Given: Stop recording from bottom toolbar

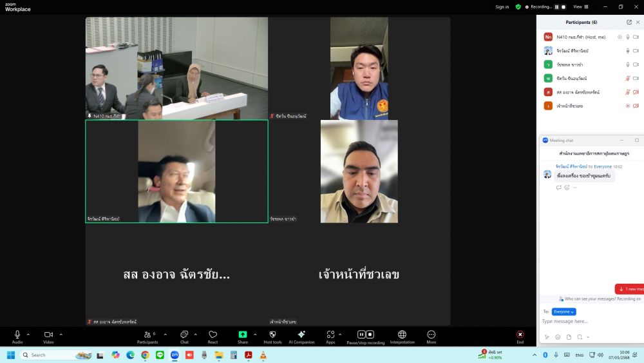Looking at the screenshot, I should [x=370, y=334].
